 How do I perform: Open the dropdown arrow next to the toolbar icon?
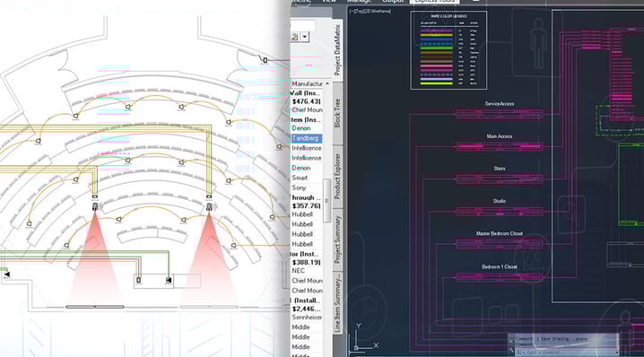[x=305, y=37]
